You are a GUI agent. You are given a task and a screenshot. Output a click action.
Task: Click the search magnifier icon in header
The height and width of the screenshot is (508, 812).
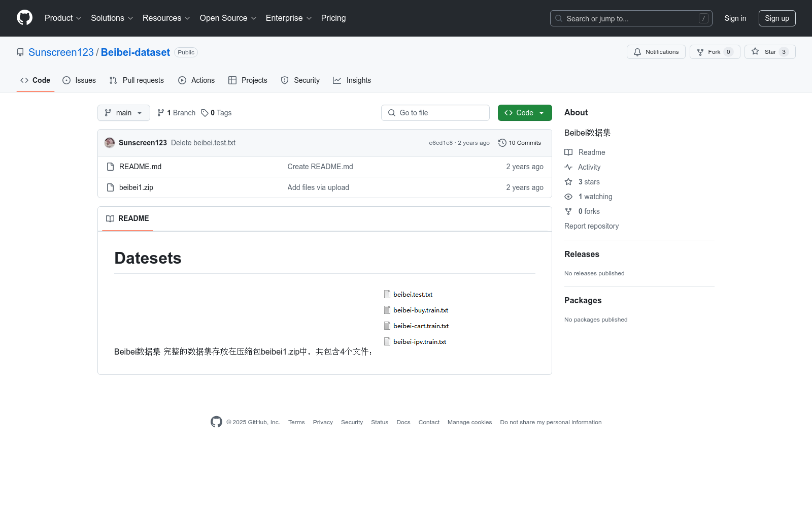pyautogui.click(x=559, y=18)
